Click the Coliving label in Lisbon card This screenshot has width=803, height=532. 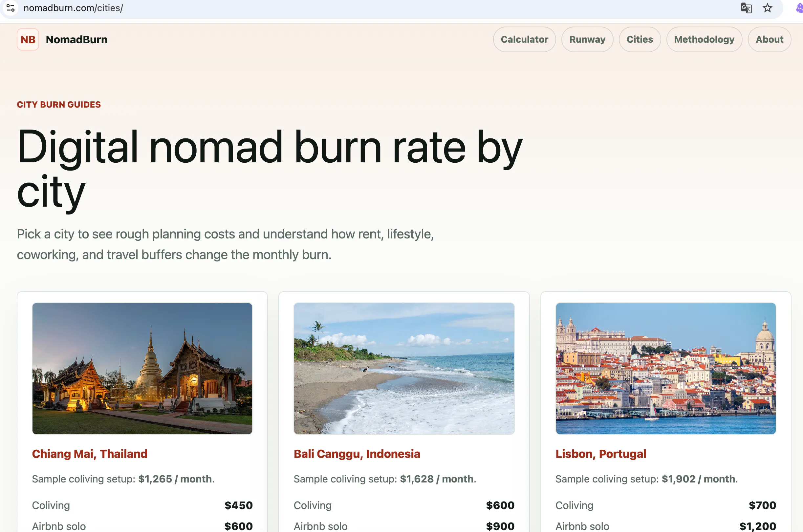click(x=574, y=505)
